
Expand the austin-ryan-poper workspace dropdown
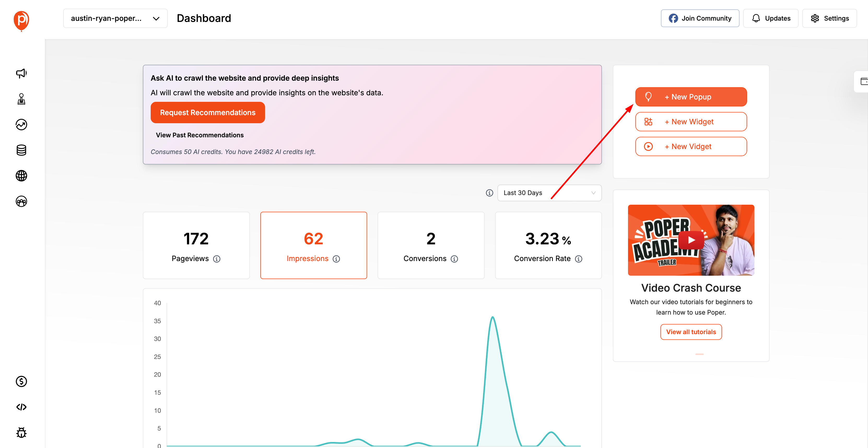click(115, 19)
